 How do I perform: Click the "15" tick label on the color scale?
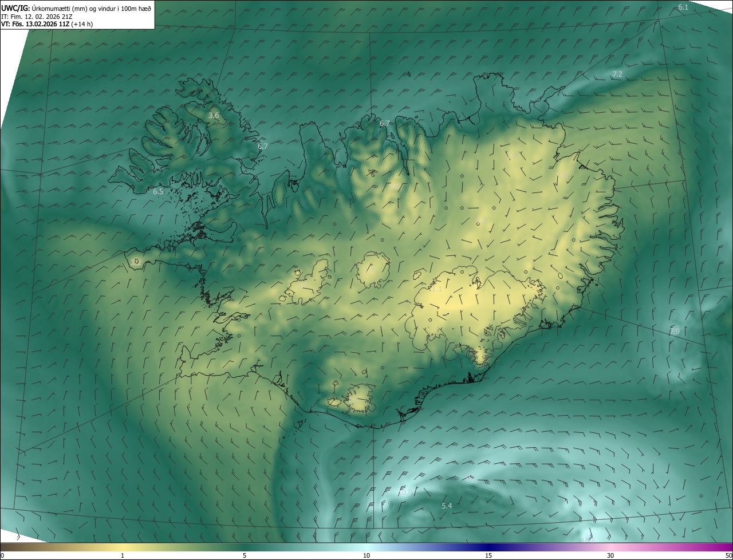(x=488, y=555)
